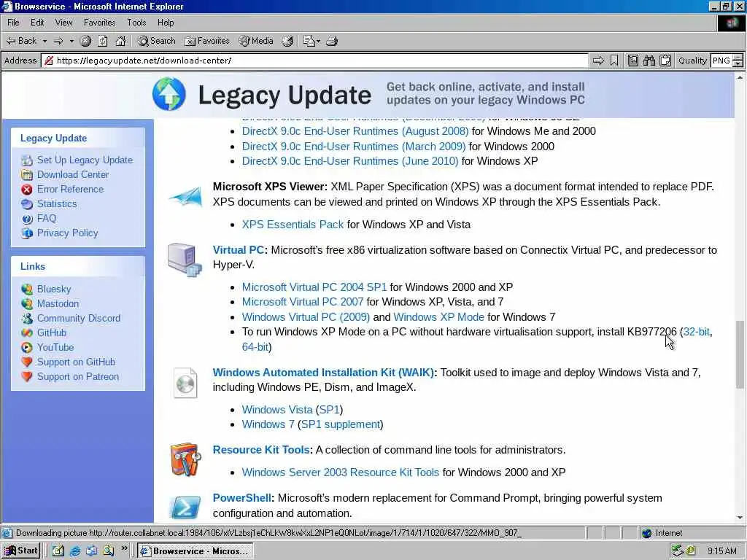Open the Favorites pane toolbar button
This screenshot has width=747, height=560.
pos(206,41)
